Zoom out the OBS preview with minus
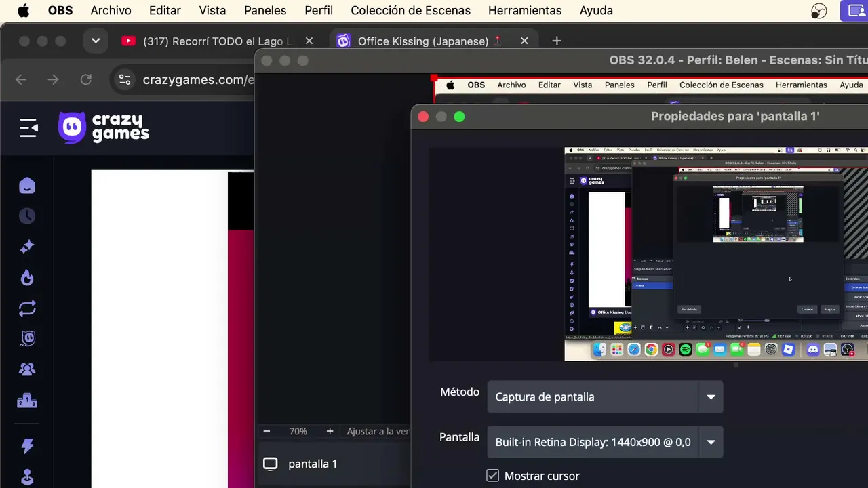868x488 pixels. coord(267,431)
